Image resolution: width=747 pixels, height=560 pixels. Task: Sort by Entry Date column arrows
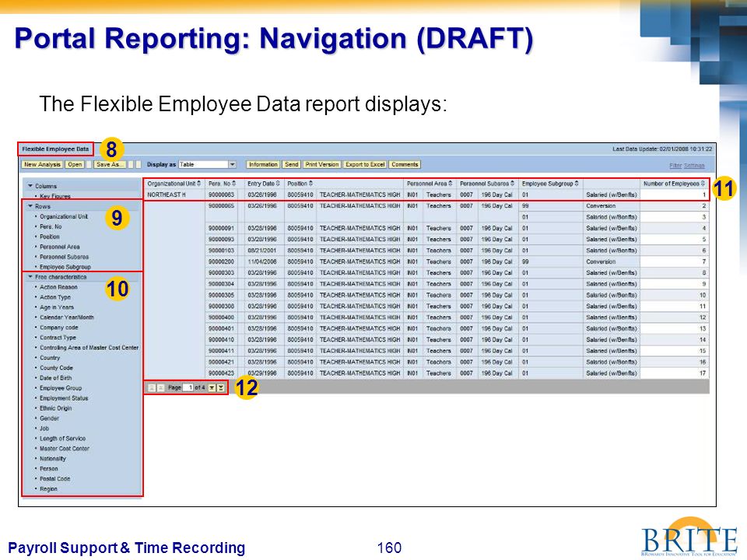(278, 184)
